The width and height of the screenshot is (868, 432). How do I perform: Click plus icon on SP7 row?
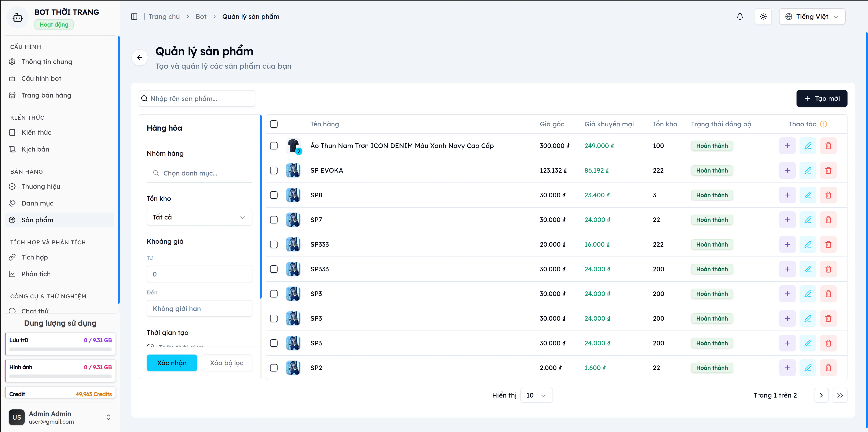(x=787, y=220)
